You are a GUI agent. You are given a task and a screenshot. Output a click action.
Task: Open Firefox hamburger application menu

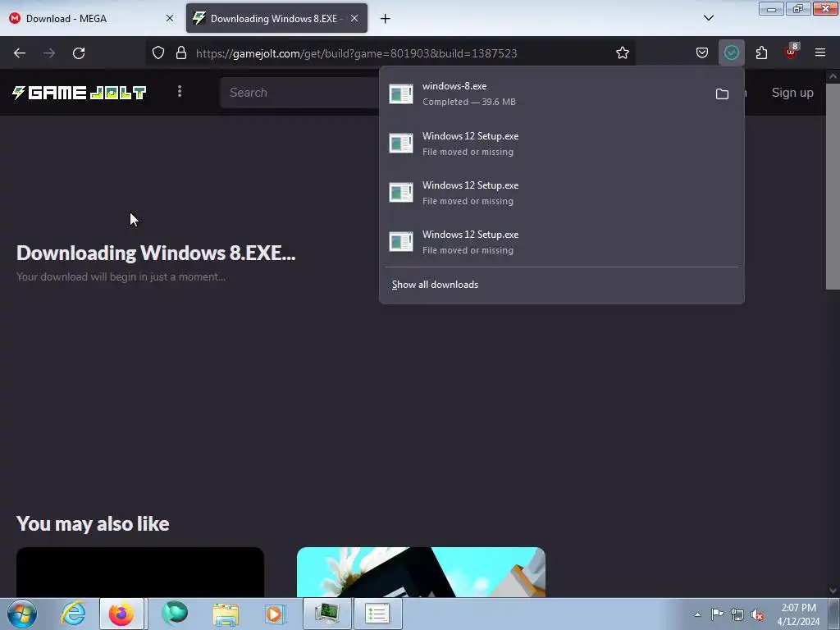click(820, 52)
